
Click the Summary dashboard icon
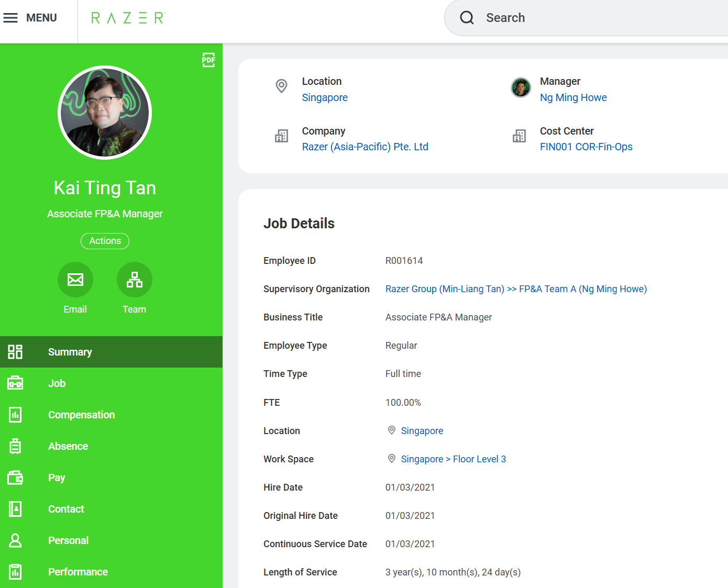pos(15,352)
